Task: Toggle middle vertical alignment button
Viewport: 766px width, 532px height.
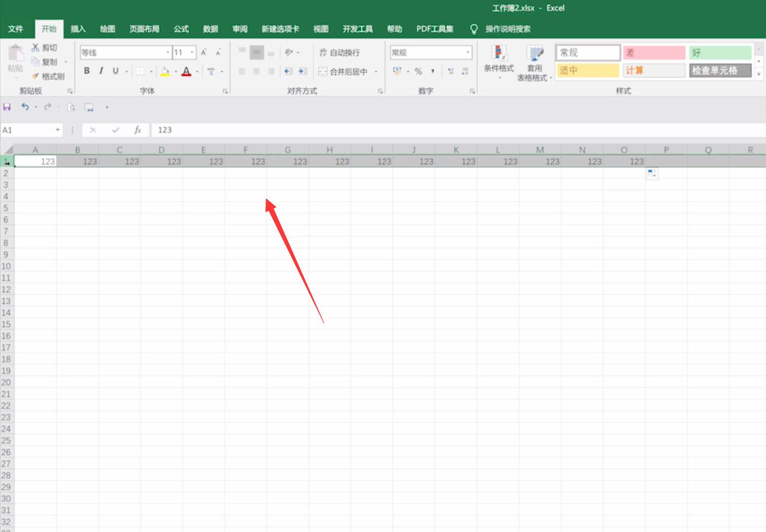Action: (257, 52)
